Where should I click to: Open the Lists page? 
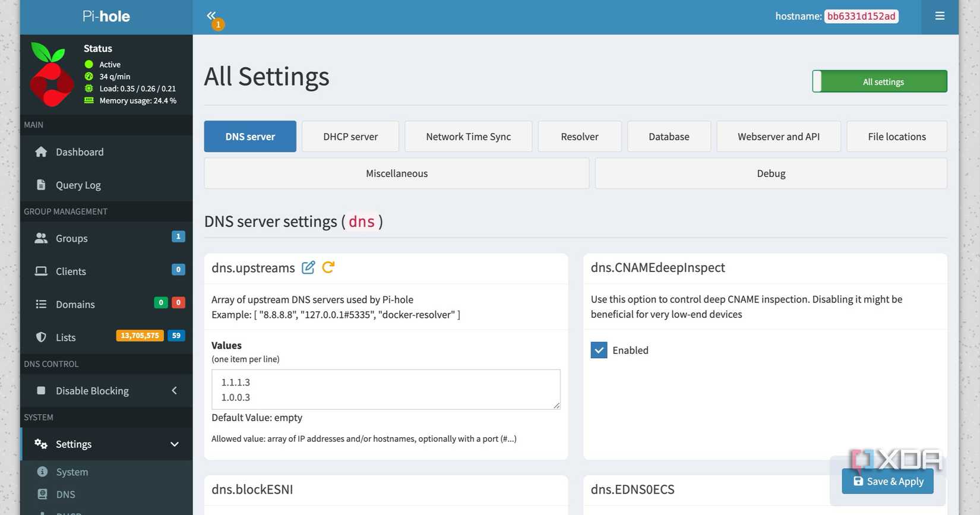(x=66, y=337)
